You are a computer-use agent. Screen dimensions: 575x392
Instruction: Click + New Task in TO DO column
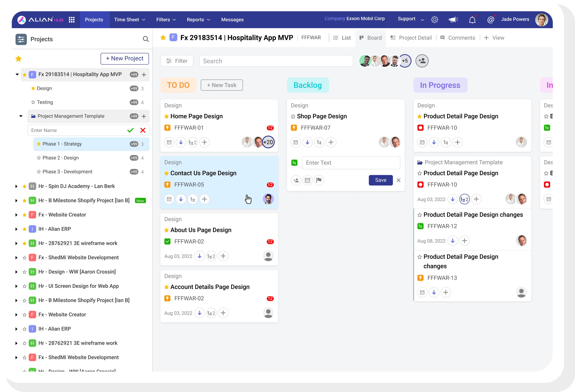click(222, 85)
